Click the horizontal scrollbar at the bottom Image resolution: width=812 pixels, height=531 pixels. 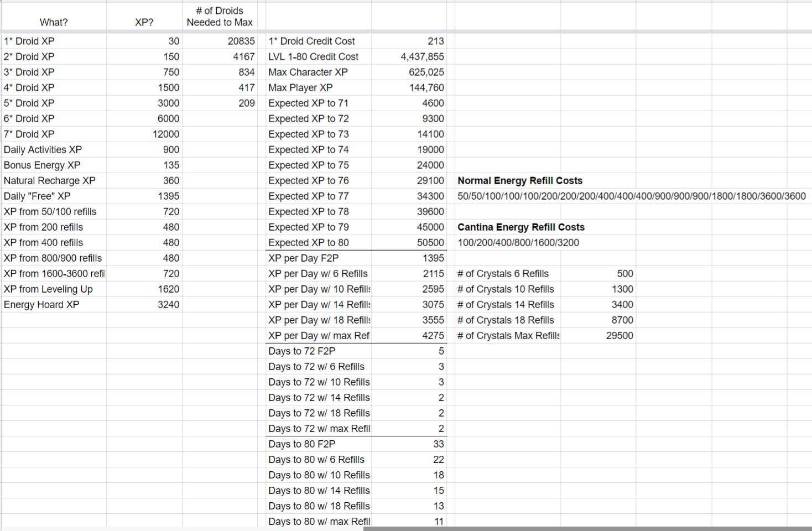click(x=587, y=529)
